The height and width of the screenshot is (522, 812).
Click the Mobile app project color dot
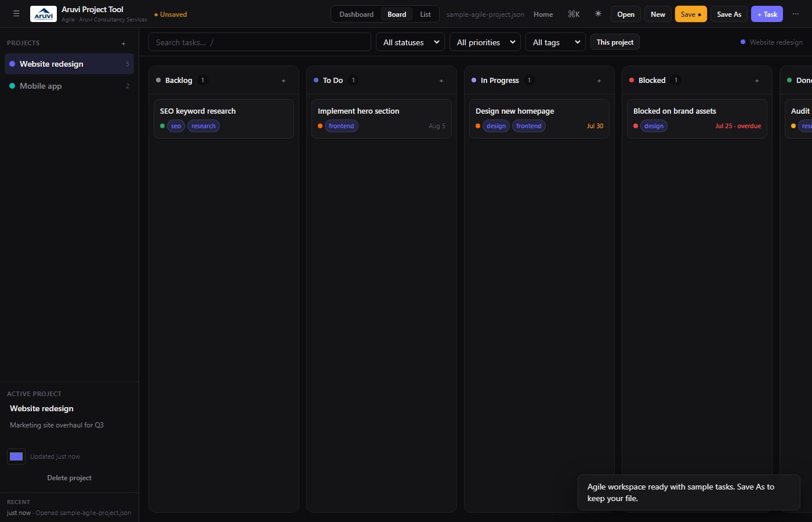[x=12, y=86]
